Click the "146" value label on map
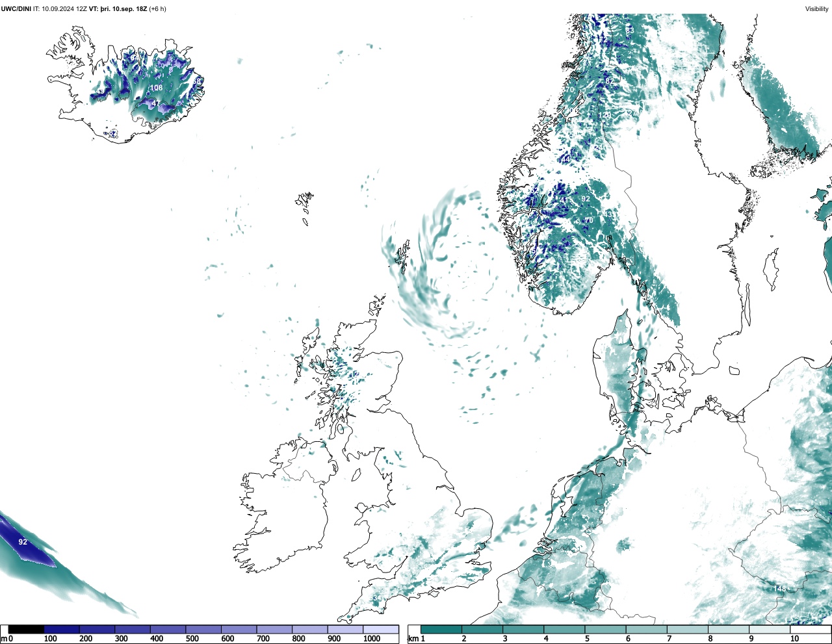Viewport: 832px width, 644px height. pyautogui.click(x=779, y=588)
